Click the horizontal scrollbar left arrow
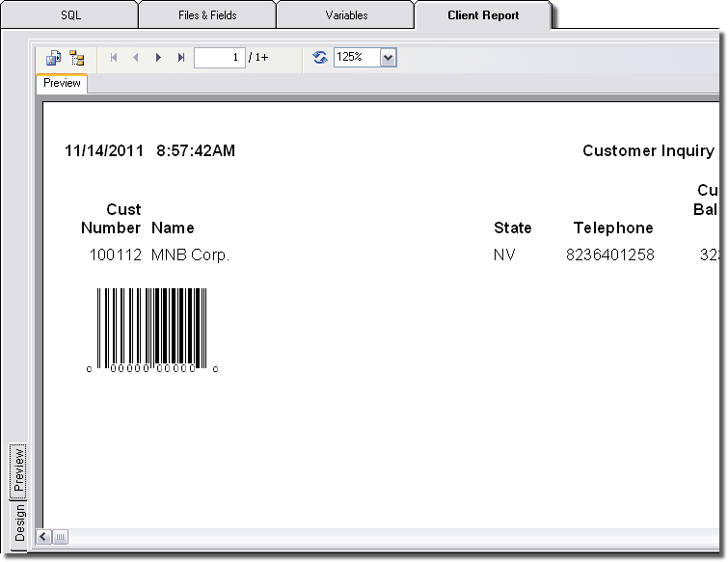This screenshot has width=728, height=562. tap(43, 536)
